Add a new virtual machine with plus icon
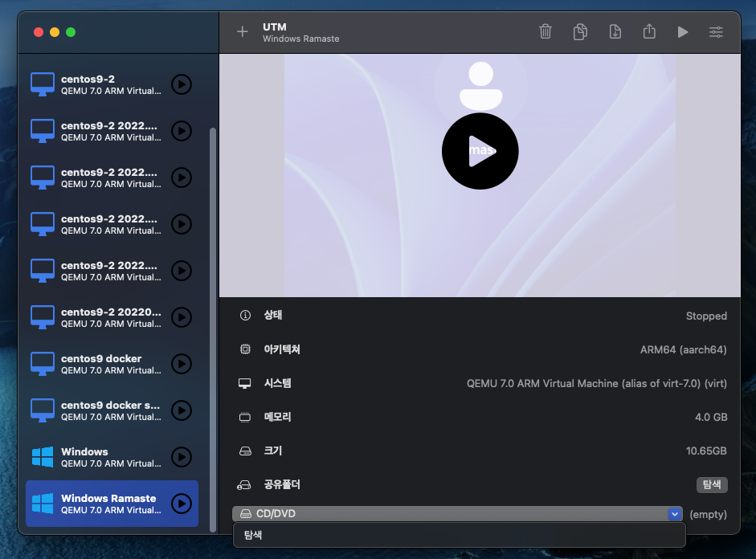The height and width of the screenshot is (559, 756). coord(243,32)
